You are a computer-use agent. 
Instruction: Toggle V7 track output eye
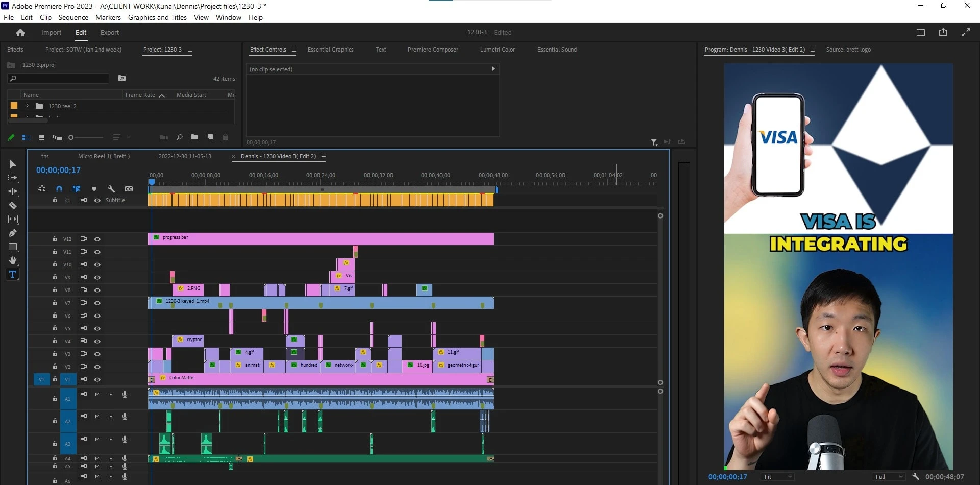97,303
